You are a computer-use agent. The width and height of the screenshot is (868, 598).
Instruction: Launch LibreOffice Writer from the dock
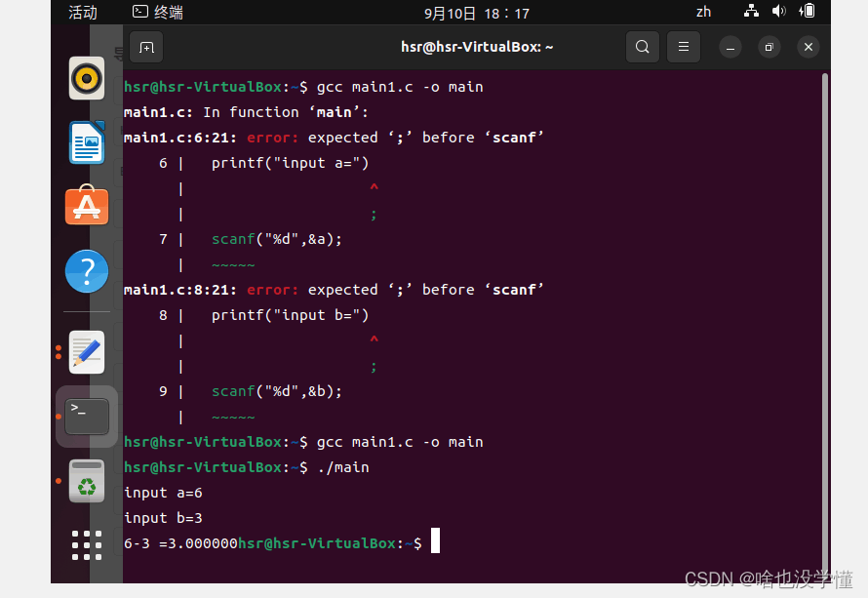tap(86, 141)
